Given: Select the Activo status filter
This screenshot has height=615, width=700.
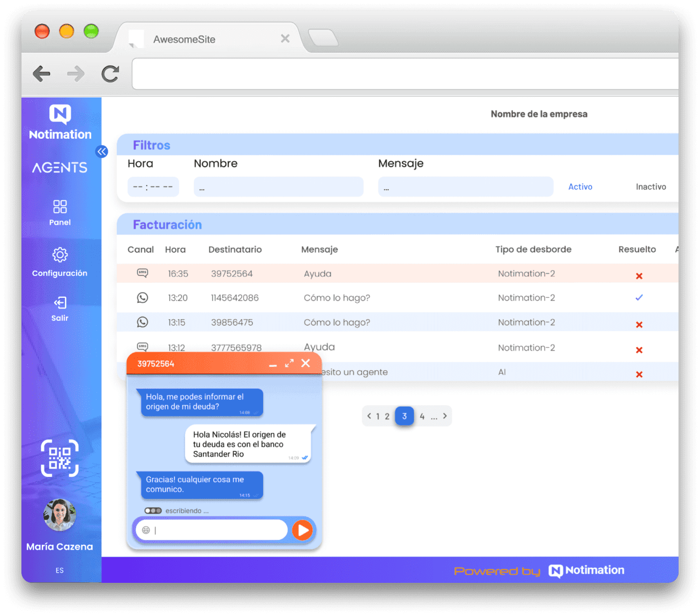Looking at the screenshot, I should click(580, 187).
